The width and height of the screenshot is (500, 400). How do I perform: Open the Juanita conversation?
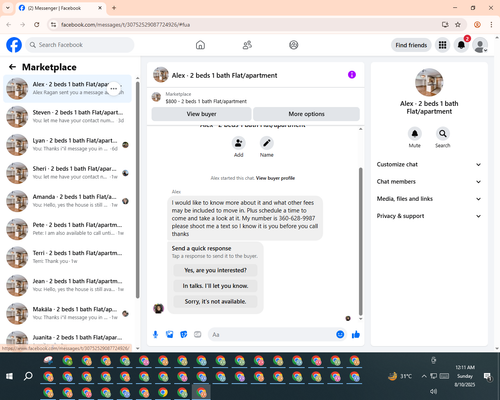coord(67,338)
